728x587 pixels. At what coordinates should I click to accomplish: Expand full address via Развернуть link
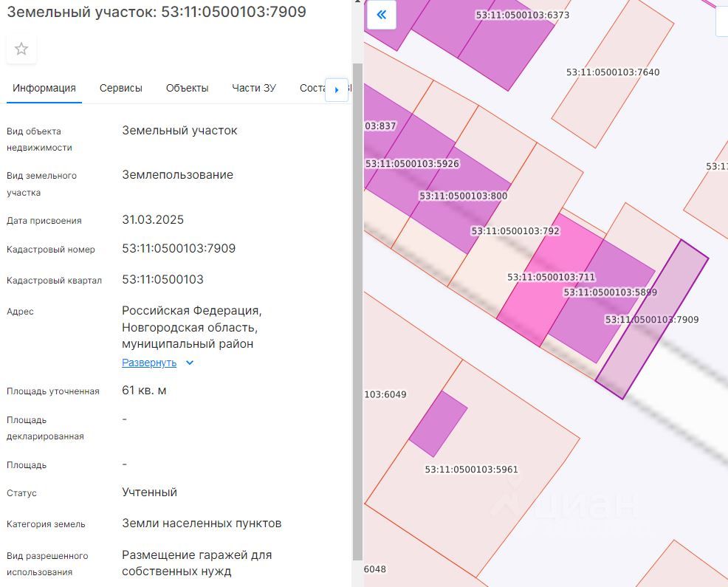[149, 363]
